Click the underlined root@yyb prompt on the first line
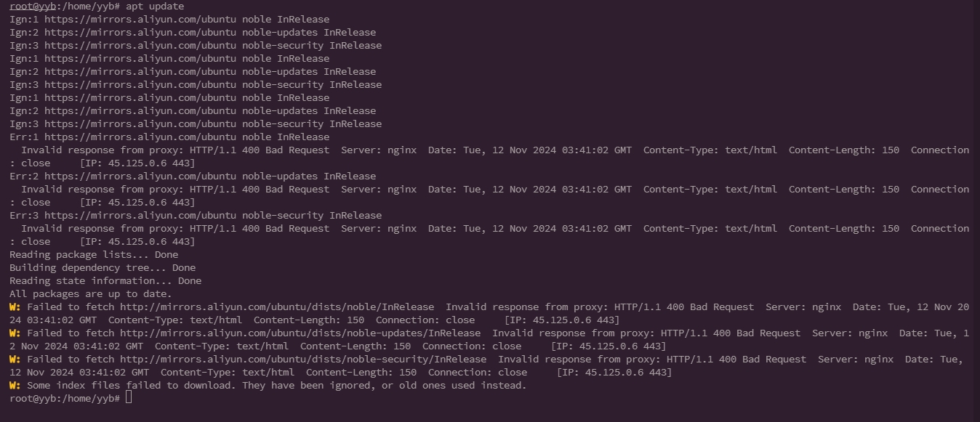 pos(33,6)
